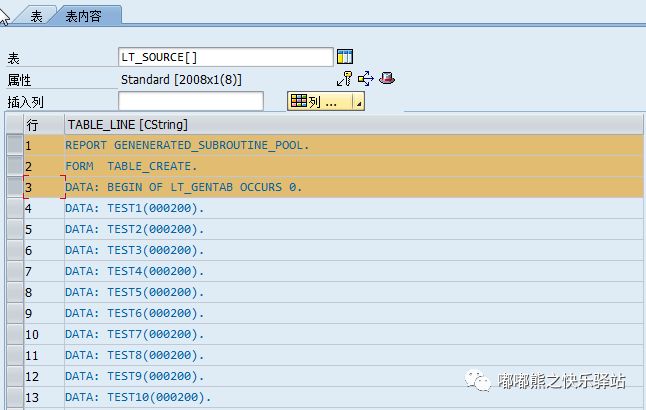Click the key attributes icon

click(x=344, y=78)
